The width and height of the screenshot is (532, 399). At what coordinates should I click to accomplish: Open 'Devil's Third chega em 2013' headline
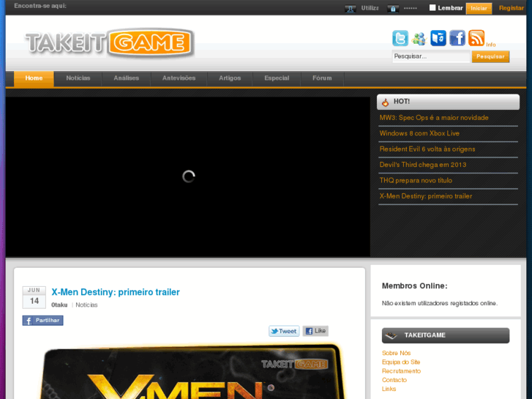[x=423, y=165]
